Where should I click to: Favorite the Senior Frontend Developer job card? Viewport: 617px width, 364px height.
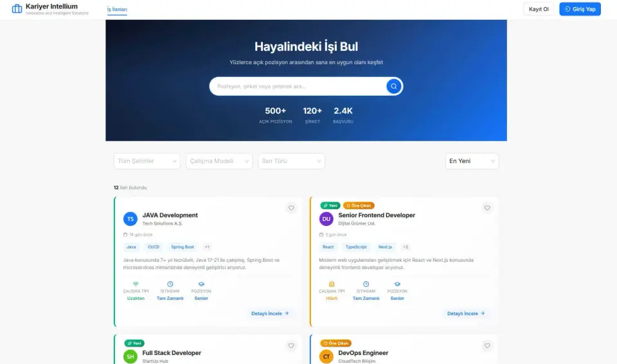pos(487,208)
